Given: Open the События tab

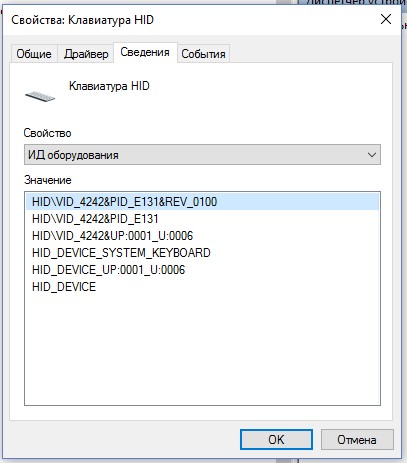Looking at the screenshot, I should pyautogui.click(x=203, y=54).
